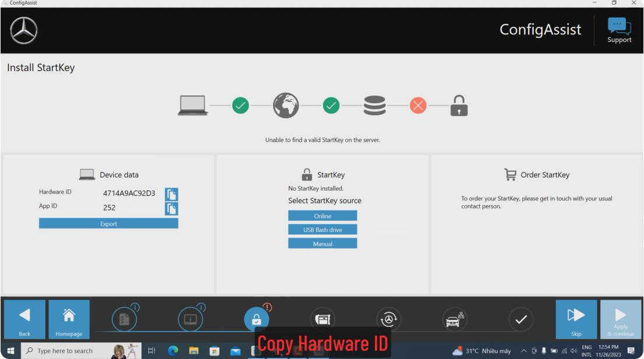
Task: Choose USB flash drive StartKey source
Action: click(x=323, y=230)
